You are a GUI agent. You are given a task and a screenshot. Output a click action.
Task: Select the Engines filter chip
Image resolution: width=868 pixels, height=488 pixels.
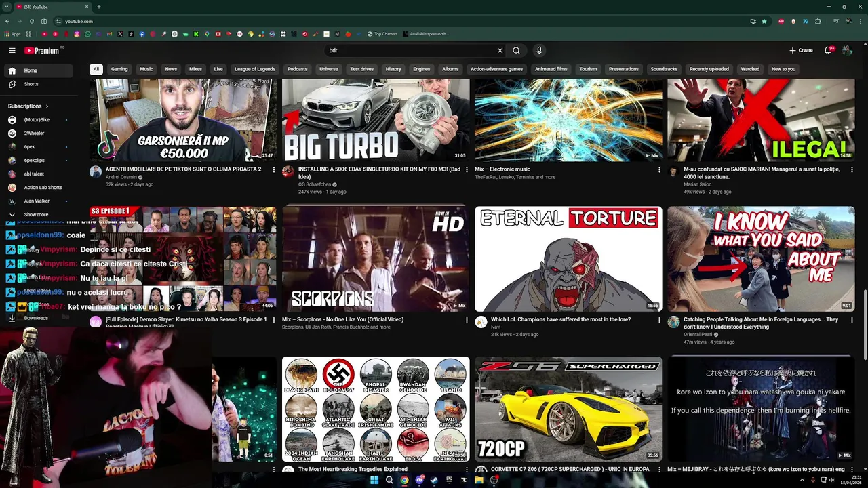coord(422,69)
